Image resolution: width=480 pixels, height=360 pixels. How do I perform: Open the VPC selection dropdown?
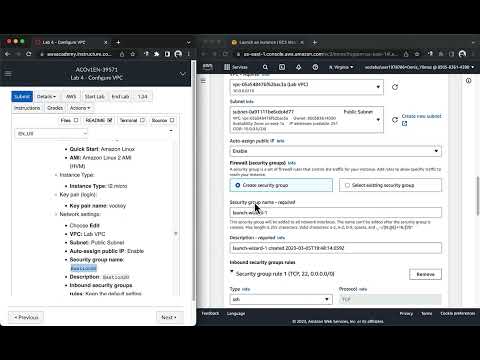[x=307, y=87]
